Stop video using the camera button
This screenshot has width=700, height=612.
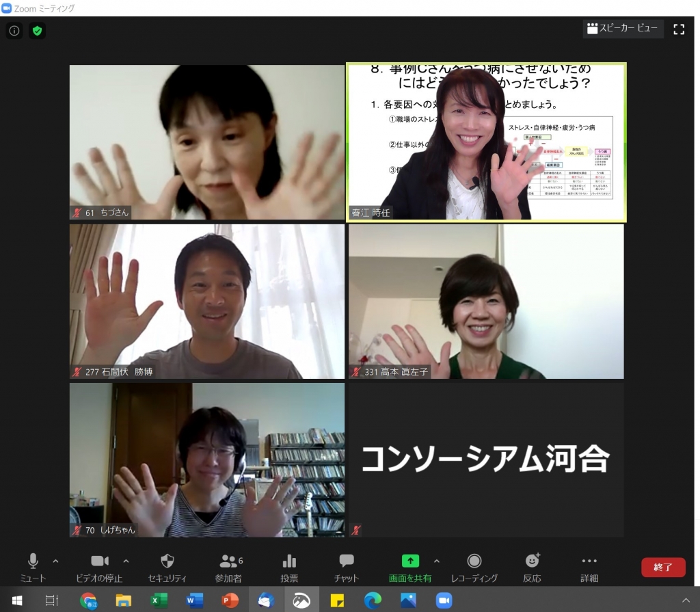100,561
